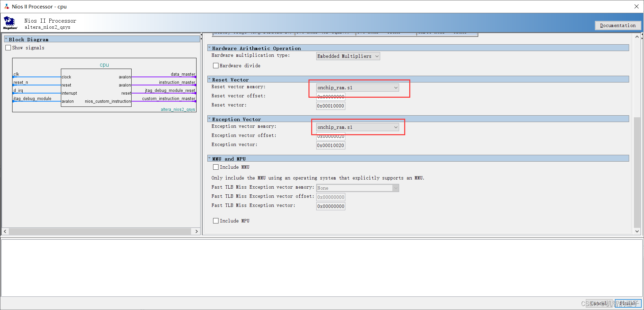Viewport: 644px width, 310px height.
Task: Enable the Show signals checkbox
Action: pos(8,48)
